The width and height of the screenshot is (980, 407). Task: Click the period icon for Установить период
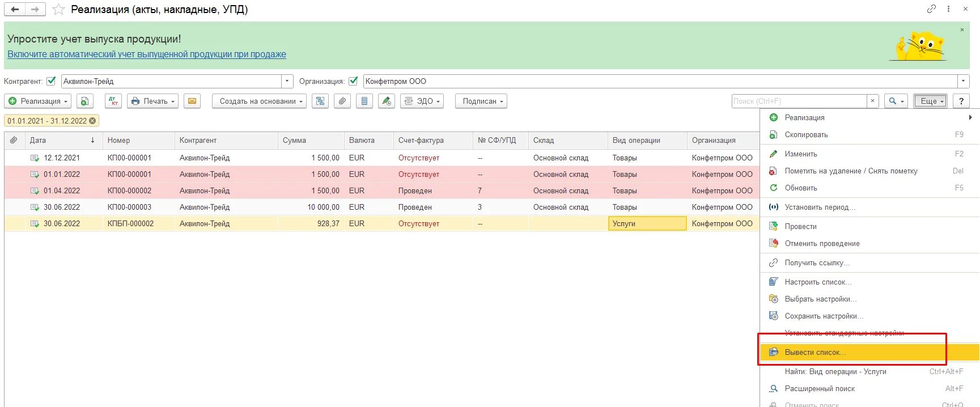[773, 207]
